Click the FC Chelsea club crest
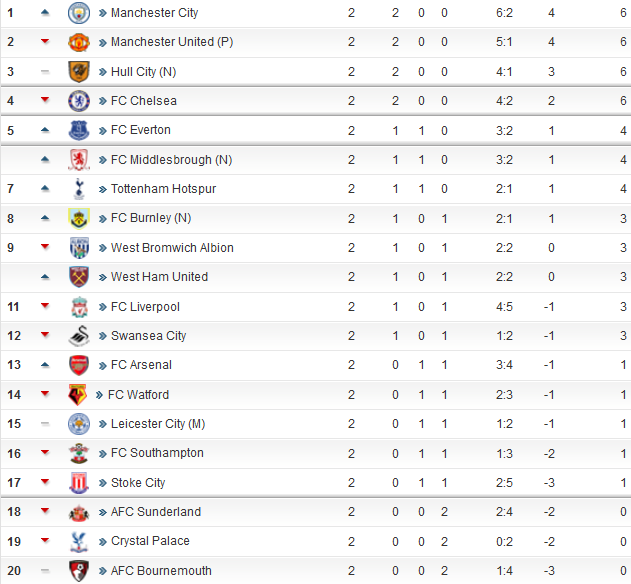This screenshot has height=584, width=631. tap(78, 101)
